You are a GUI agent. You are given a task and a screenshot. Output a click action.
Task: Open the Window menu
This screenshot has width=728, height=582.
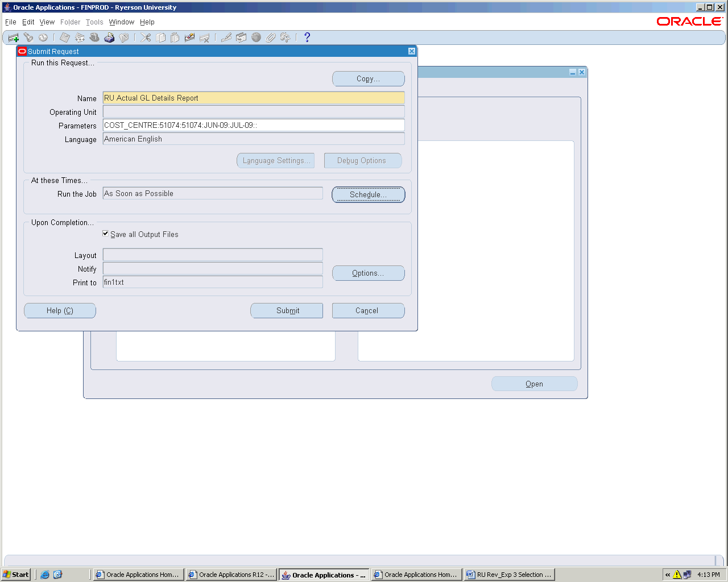pyautogui.click(x=121, y=22)
